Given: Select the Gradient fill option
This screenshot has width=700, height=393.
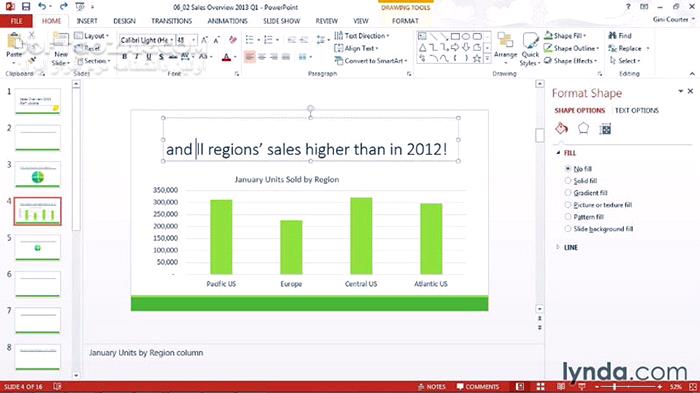Looking at the screenshot, I should (x=586, y=193).
